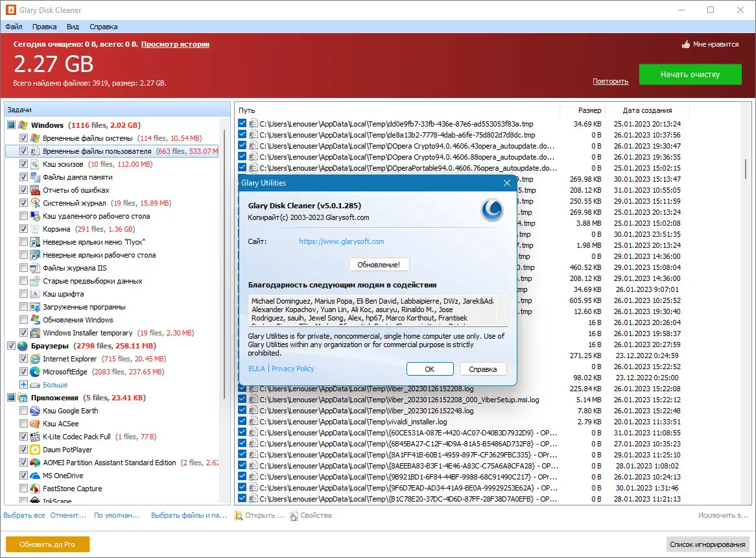
Task: Uncheck the Корзина checkbox
Action: click(x=23, y=230)
